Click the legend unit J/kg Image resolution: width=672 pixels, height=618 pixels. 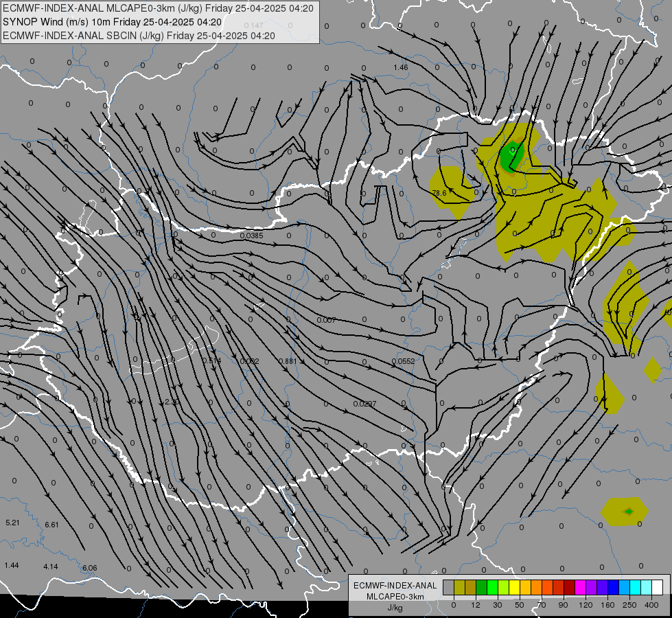click(x=395, y=608)
